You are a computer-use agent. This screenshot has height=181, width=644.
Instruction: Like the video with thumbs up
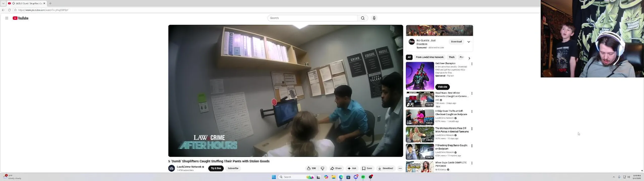point(311,168)
